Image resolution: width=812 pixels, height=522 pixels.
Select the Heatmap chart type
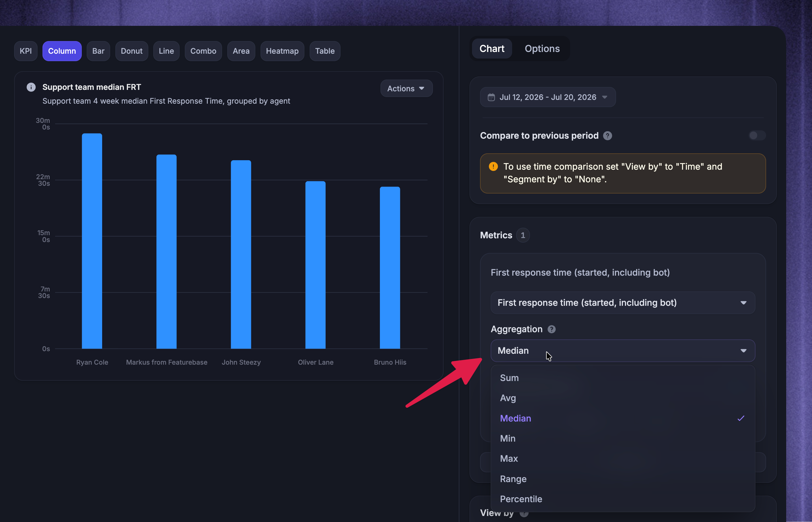pyautogui.click(x=282, y=51)
